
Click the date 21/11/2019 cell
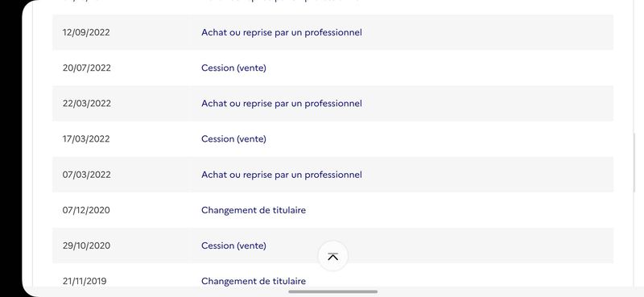(x=85, y=281)
